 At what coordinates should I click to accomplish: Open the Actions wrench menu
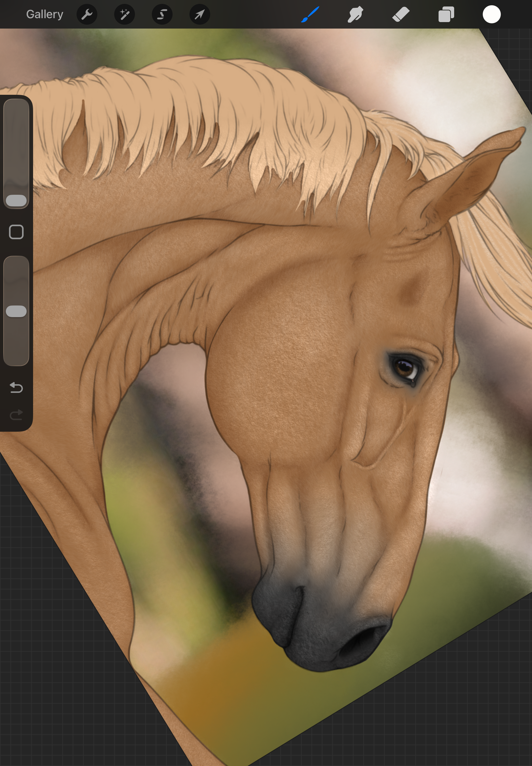coord(87,14)
